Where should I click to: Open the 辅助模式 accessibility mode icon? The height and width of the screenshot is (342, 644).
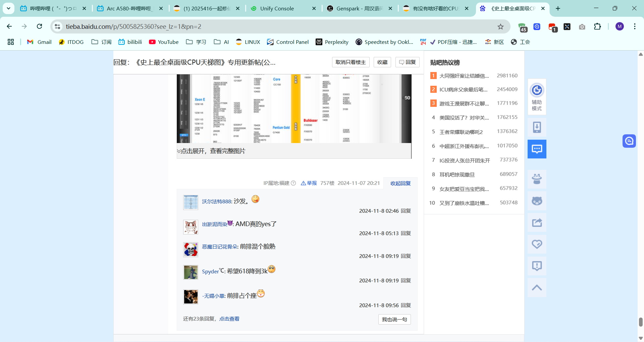(537, 97)
